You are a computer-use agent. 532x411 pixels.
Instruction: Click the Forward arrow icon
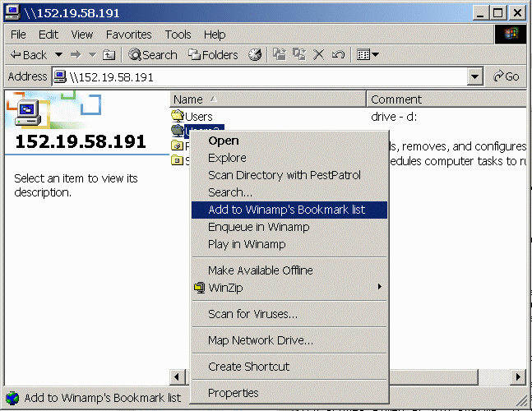tap(76, 54)
